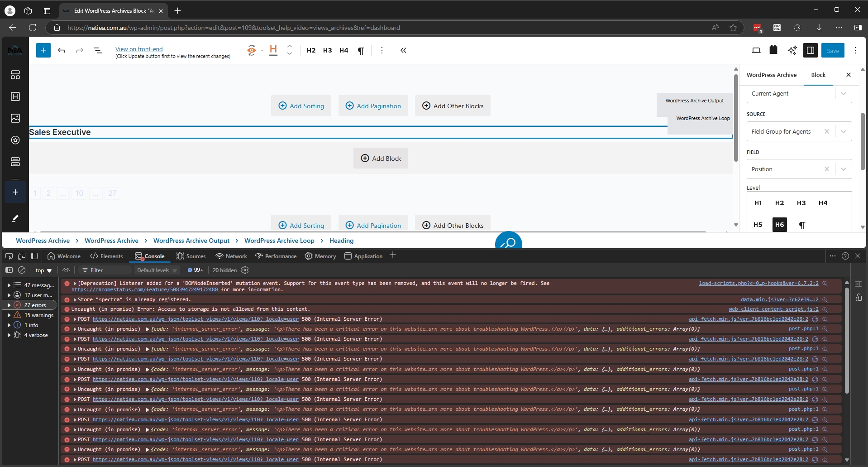Open the Console tab in DevTools
The height and width of the screenshot is (467, 868).
[150, 256]
